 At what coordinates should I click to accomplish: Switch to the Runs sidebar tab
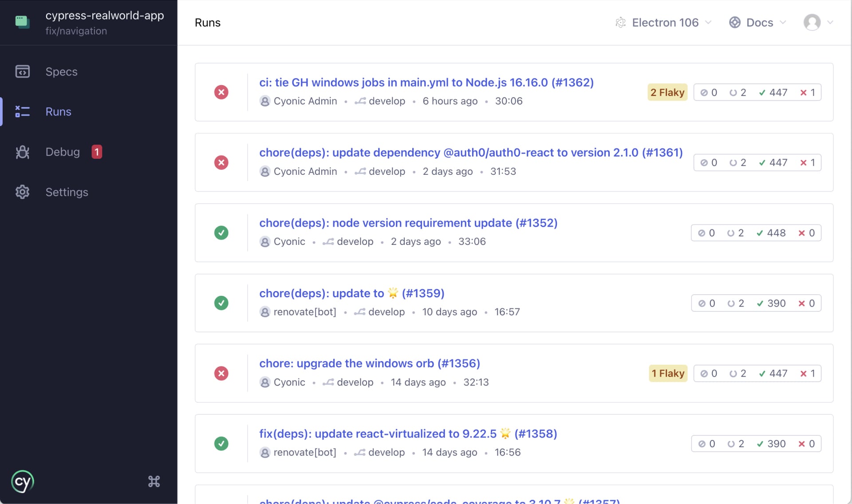[x=58, y=112]
